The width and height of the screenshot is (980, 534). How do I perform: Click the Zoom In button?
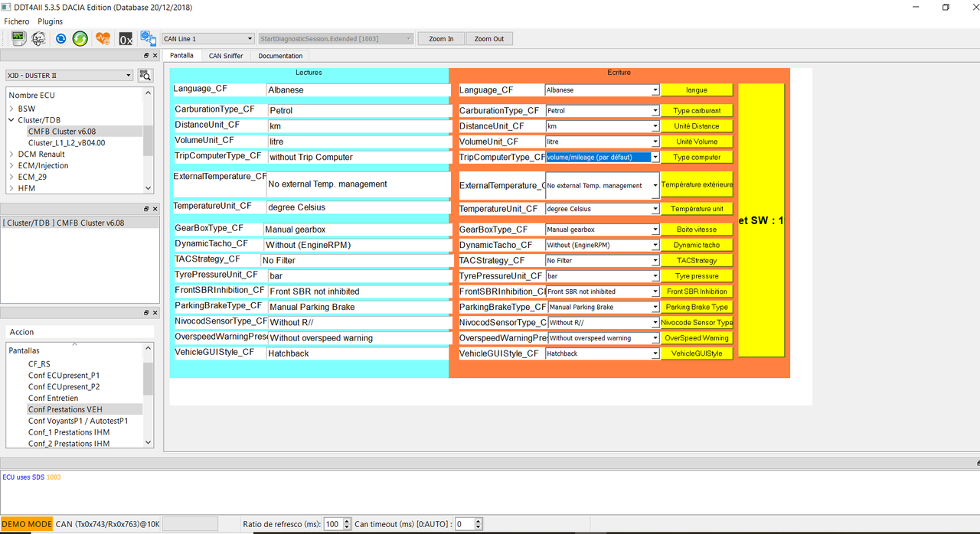point(441,38)
